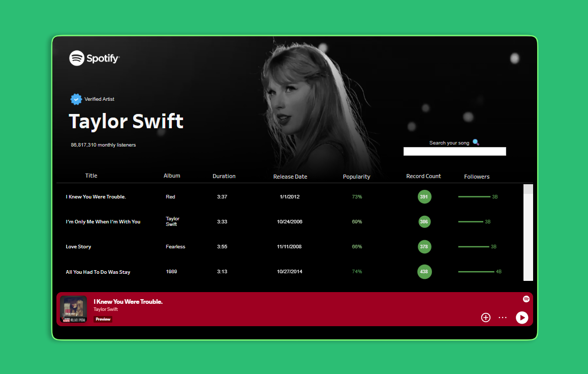Open the Love Story track row
The height and width of the screenshot is (374, 588).
pyautogui.click(x=78, y=246)
